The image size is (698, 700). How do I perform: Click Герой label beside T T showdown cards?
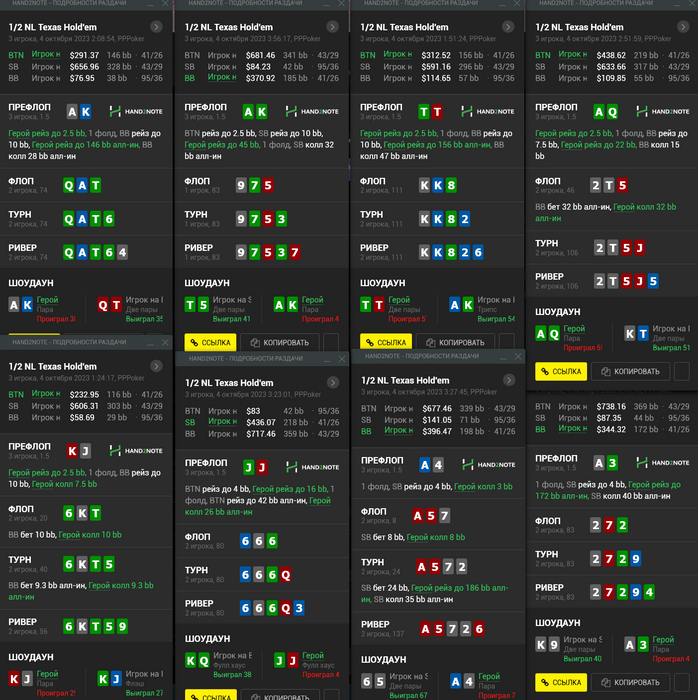coord(399,300)
